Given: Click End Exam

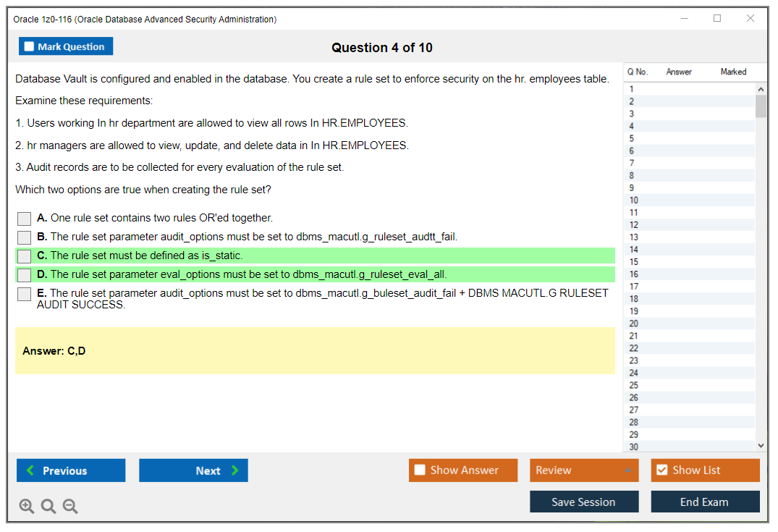Looking at the screenshot, I should click(705, 502).
